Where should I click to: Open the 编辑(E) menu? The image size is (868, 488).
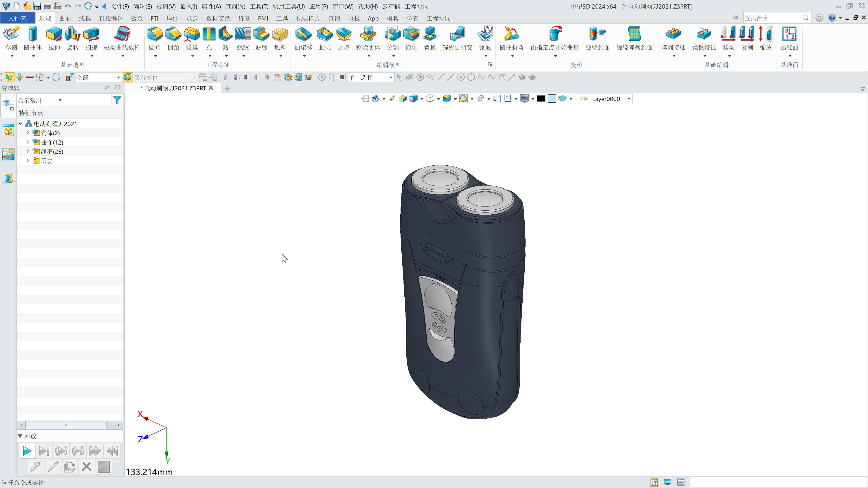pyautogui.click(x=143, y=6)
